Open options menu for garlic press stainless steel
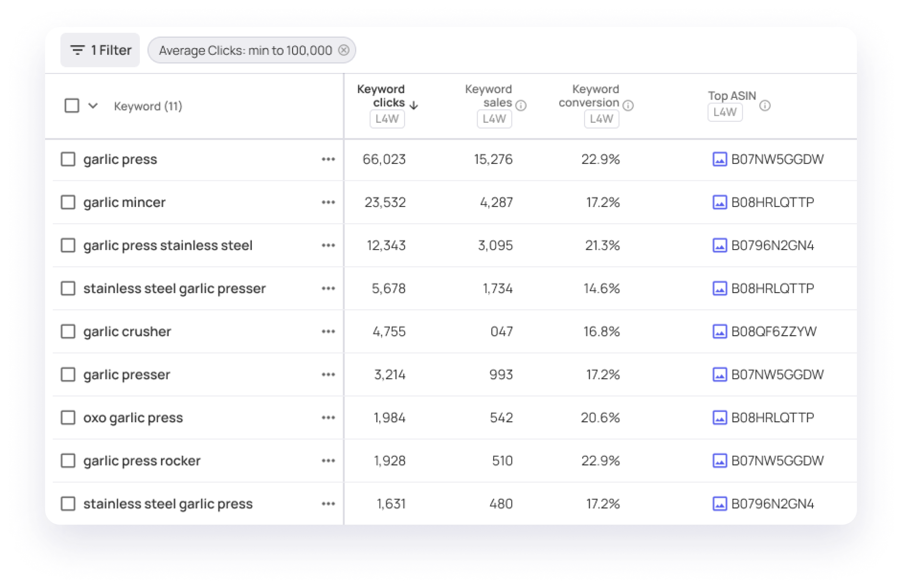Screen dimensions: 902x588 click(x=328, y=245)
